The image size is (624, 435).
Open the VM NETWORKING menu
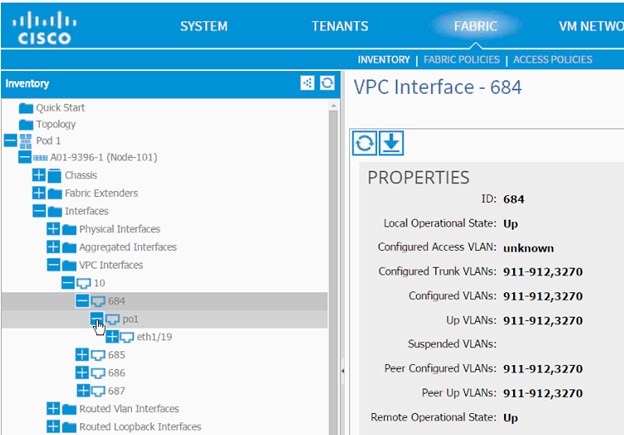pyautogui.click(x=591, y=26)
